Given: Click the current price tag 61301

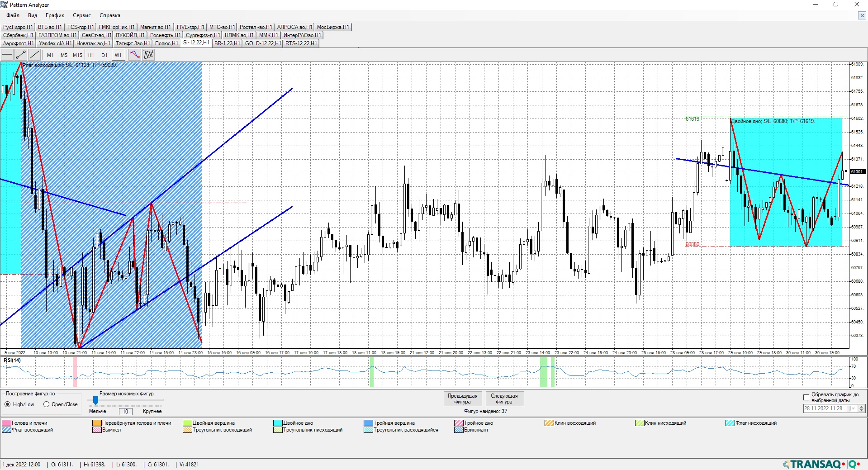Looking at the screenshot, I should [858, 172].
